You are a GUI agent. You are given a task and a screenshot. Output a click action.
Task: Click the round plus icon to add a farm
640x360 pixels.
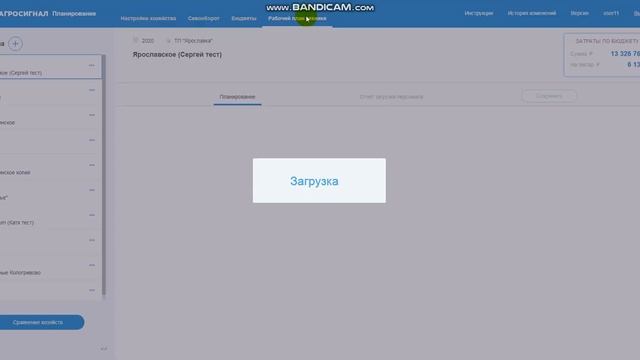(x=16, y=44)
